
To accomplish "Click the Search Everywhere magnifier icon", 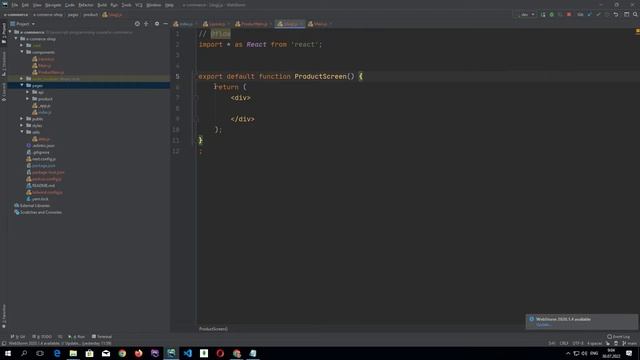I will (635, 15).
